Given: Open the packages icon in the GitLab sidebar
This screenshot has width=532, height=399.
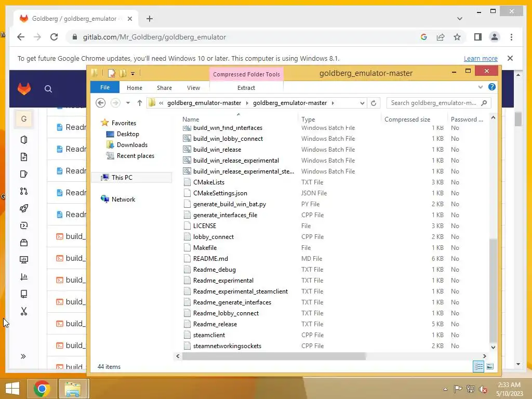Looking at the screenshot, I should coord(24,243).
